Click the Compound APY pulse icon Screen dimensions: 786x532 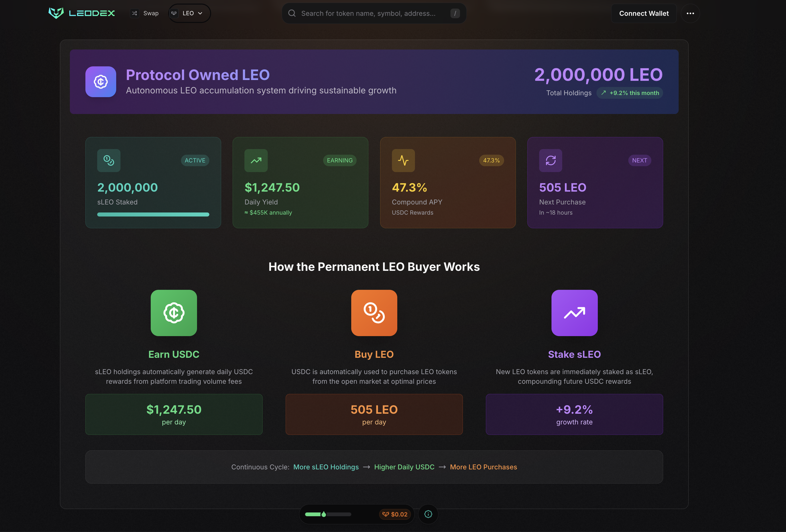403,160
